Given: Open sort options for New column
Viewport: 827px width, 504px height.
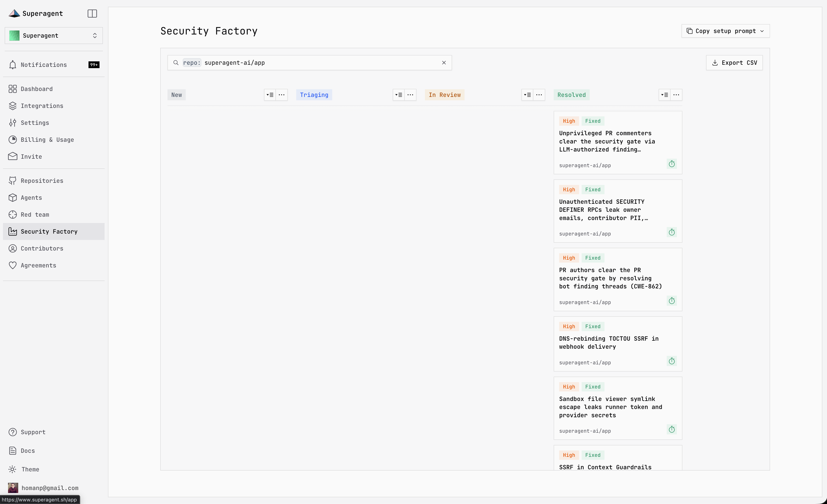Looking at the screenshot, I should point(270,95).
